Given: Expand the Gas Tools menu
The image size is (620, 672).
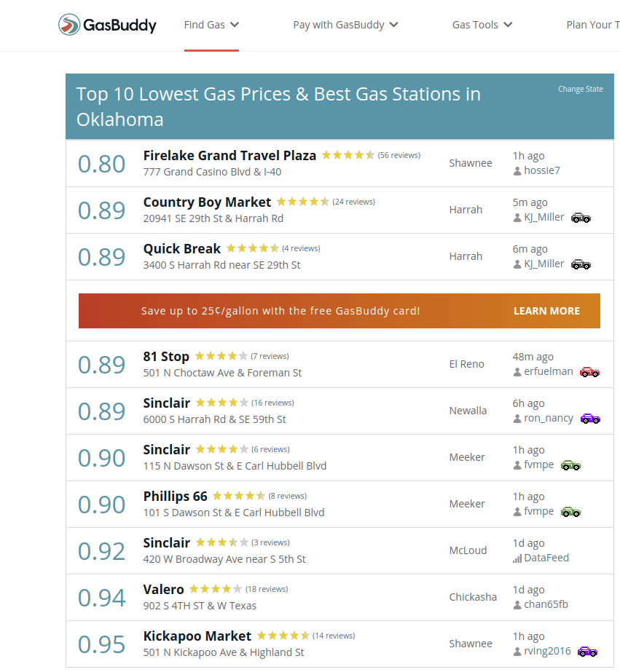Looking at the screenshot, I should coord(482,25).
